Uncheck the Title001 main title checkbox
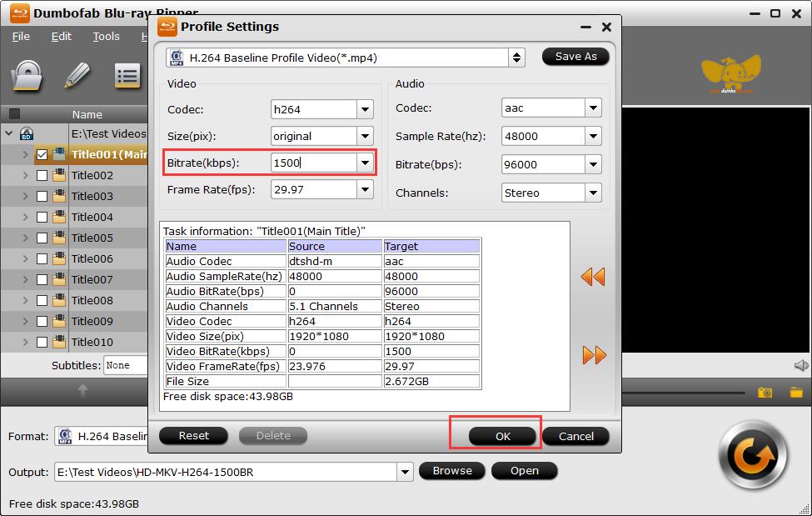Image resolution: width=812 pixels, height=516 pixels. [x=42, y=154]
